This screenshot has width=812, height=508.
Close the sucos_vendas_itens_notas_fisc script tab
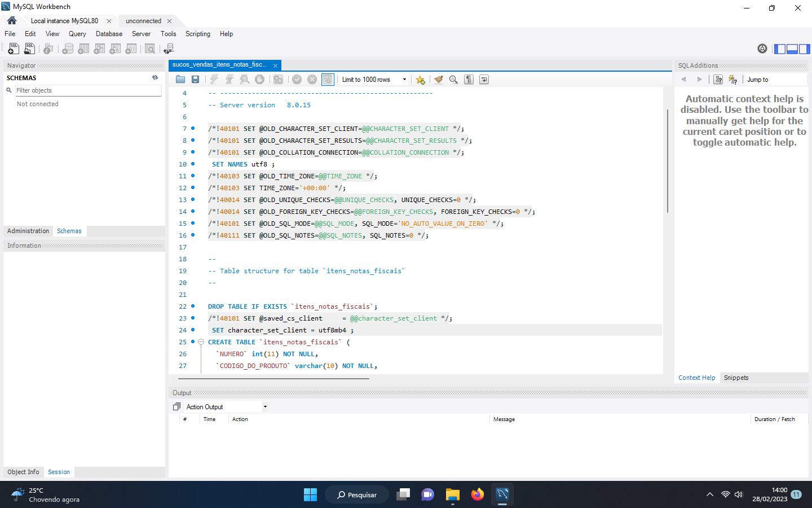[x=275, y=65]
